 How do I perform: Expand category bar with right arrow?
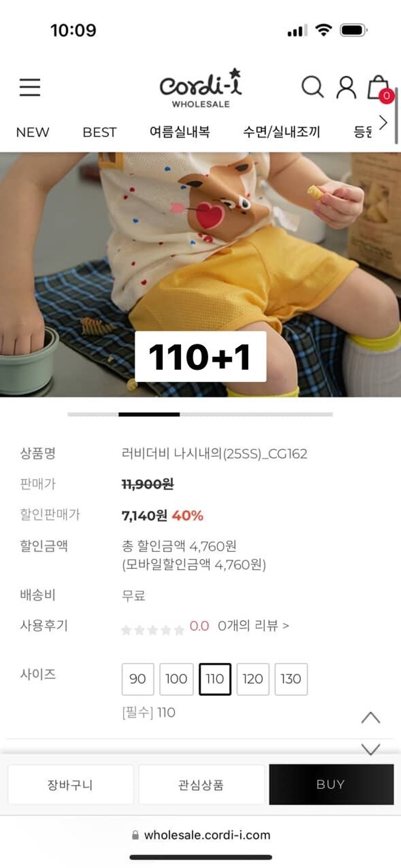[383, 123]
